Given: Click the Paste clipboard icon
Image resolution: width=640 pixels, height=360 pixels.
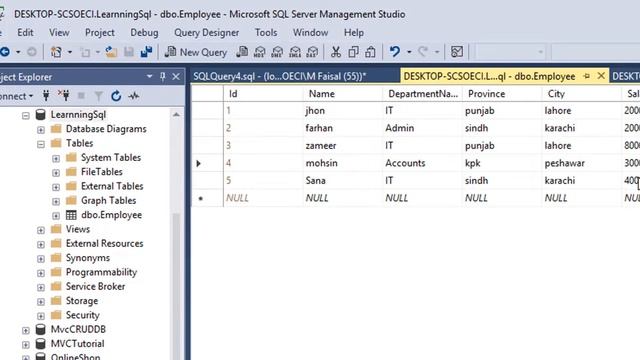Looking at the screenshot, I should pyautogui.click(x=371, y=52).
